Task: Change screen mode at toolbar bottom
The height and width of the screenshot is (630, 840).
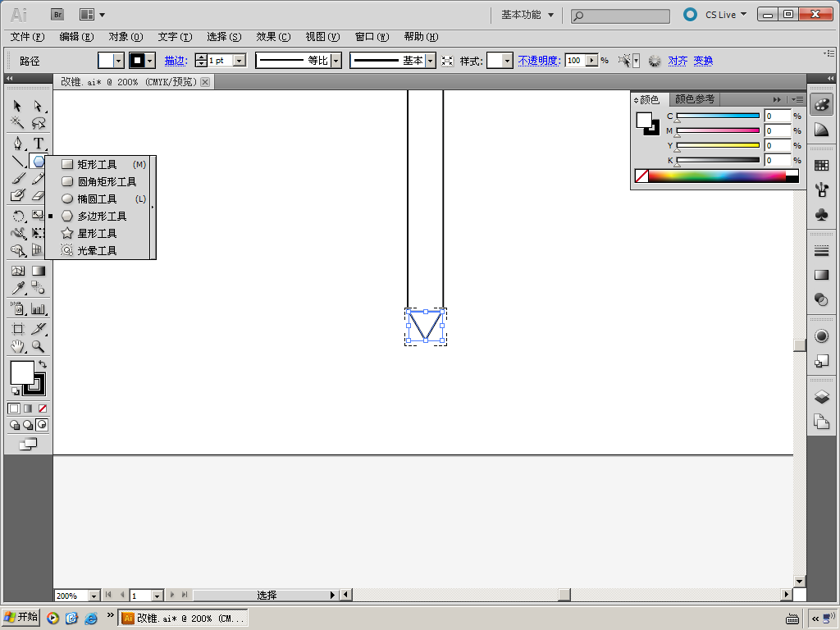Action: (x=28, y=444)
